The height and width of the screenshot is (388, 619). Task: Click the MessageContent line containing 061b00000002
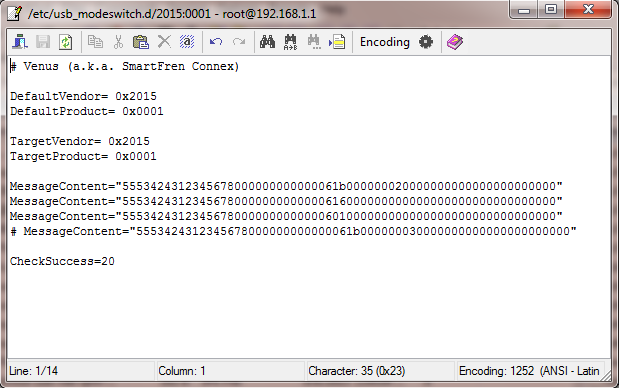click(286, 186)
